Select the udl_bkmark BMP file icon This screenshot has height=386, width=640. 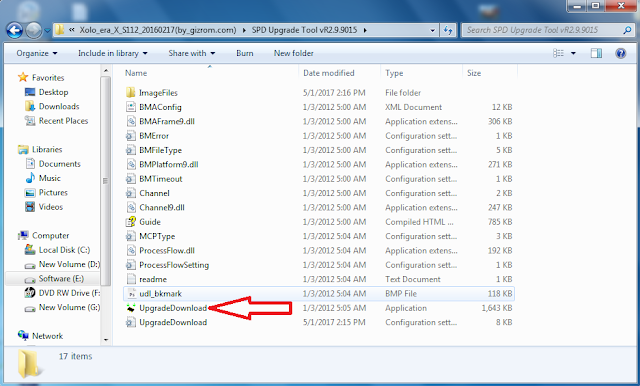pyautogui.click(x=131, y=293)
